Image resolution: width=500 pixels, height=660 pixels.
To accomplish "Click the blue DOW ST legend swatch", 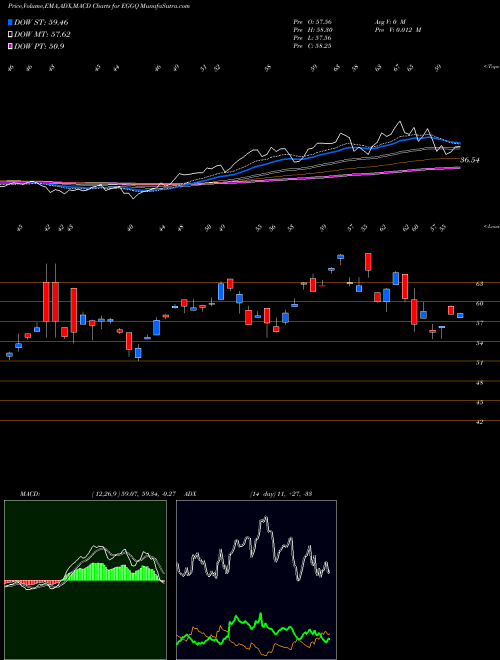I will (10, 22).
